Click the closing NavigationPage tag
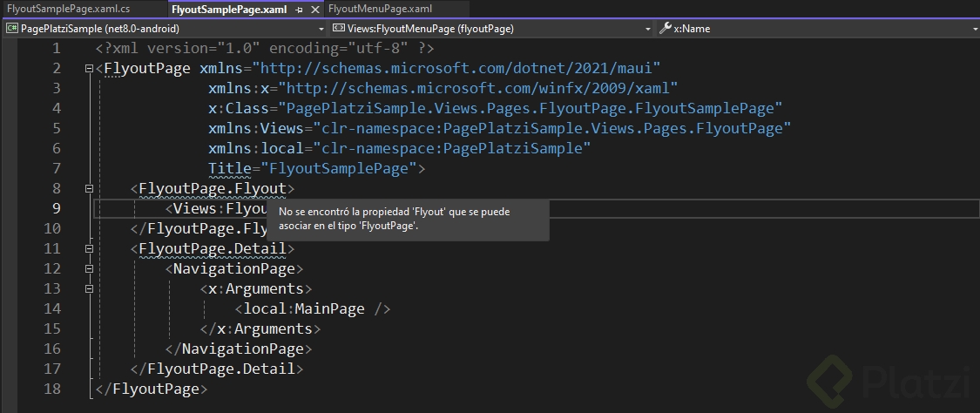The width and height of the screenshot is (980, 413). coord(239,349)
